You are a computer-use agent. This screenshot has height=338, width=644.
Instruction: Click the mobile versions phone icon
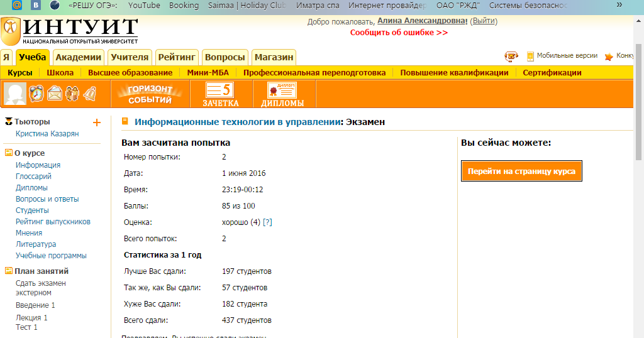pos(530,56)
